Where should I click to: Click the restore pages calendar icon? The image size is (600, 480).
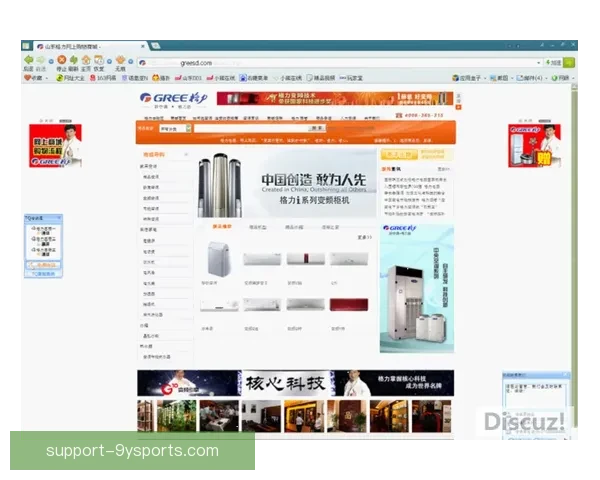pos(99,60)
